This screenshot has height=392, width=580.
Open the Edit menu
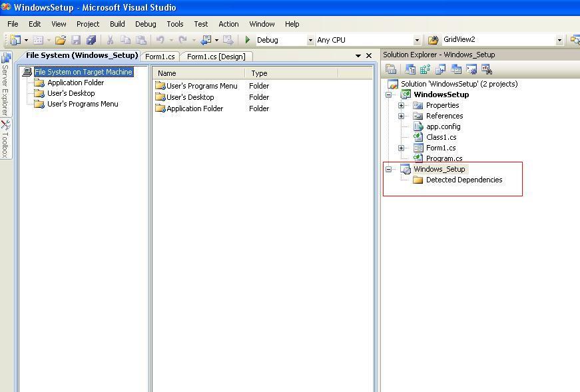click(x=35, y=24)
